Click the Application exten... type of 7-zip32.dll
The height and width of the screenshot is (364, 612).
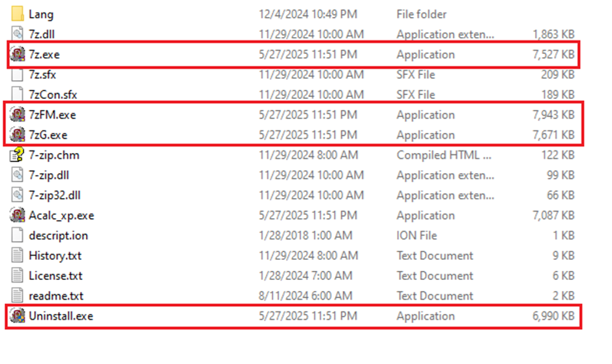point(446,195)
